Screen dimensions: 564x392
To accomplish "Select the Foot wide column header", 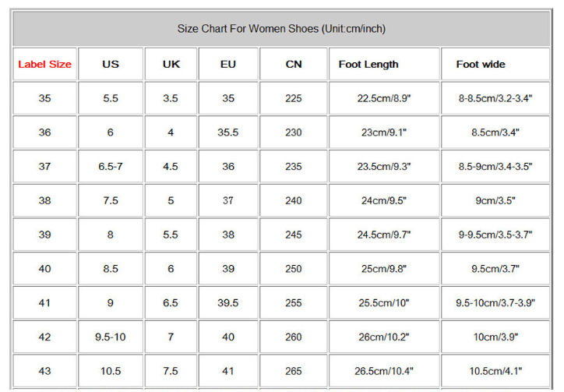I will pyautogui.click(x=481, y=65).
